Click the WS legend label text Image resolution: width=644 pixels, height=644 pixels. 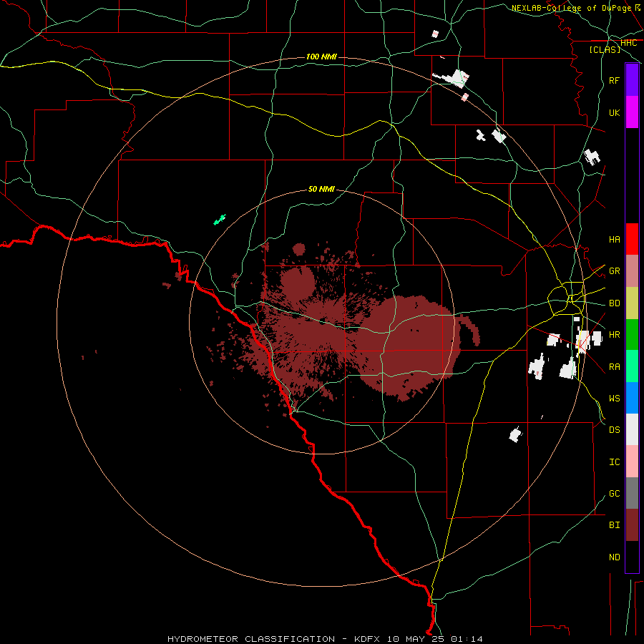tap(615, 398)
